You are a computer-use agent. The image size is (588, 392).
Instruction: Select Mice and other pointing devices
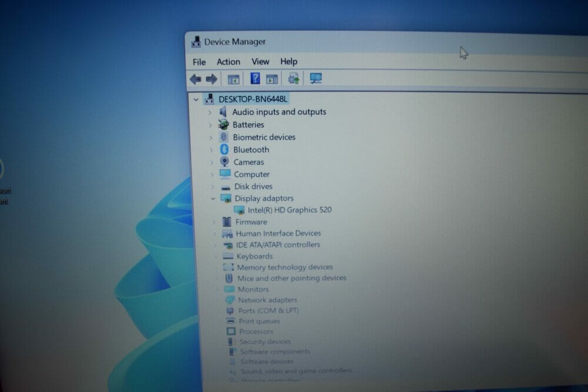(292, 278)
